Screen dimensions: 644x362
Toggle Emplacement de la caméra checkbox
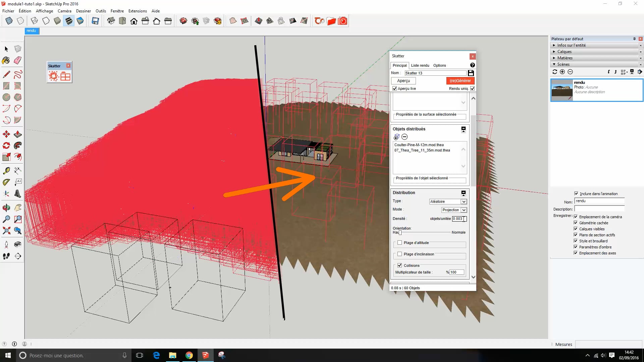[576, 217]
